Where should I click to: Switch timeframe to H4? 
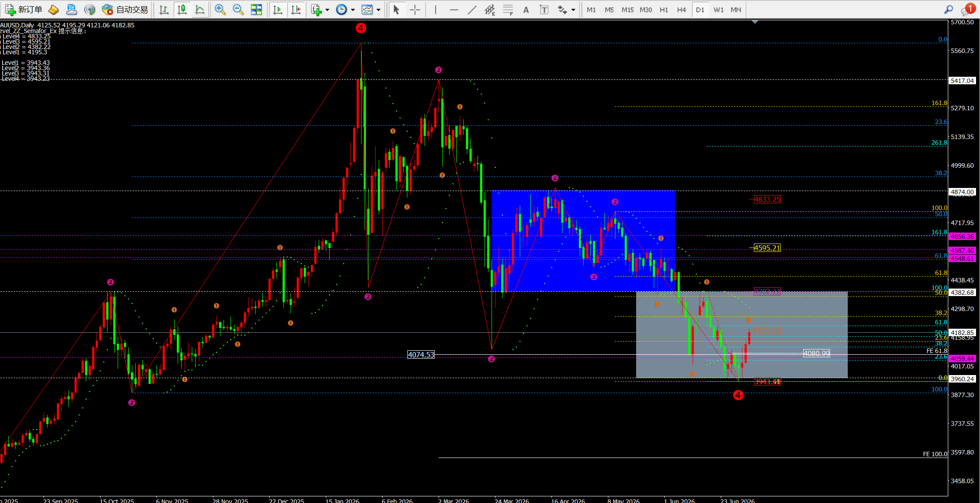coord(682,10)
